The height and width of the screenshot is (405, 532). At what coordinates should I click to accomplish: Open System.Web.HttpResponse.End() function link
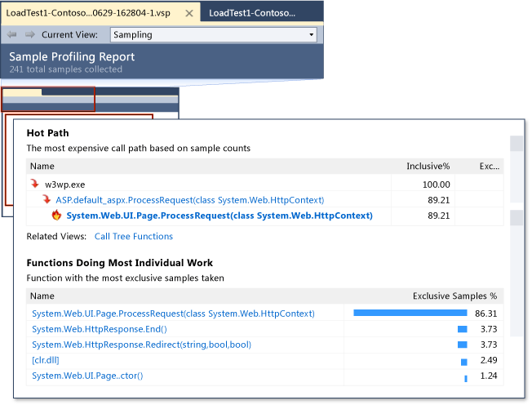click(x=100, y=329)
